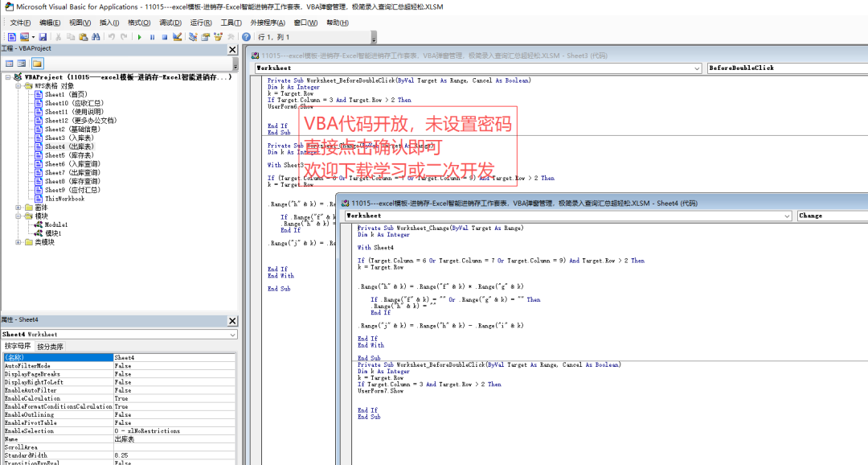
Task: Open the 调试(D) menu
Action: pyautogui.click(x=170, y=23)
